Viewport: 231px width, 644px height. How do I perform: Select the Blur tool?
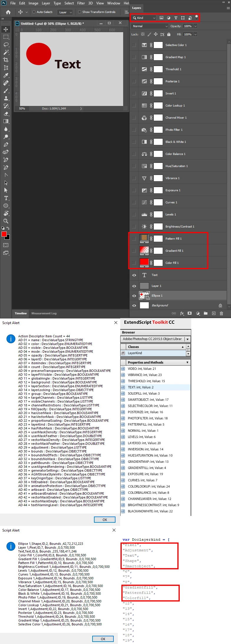(6, 129)
